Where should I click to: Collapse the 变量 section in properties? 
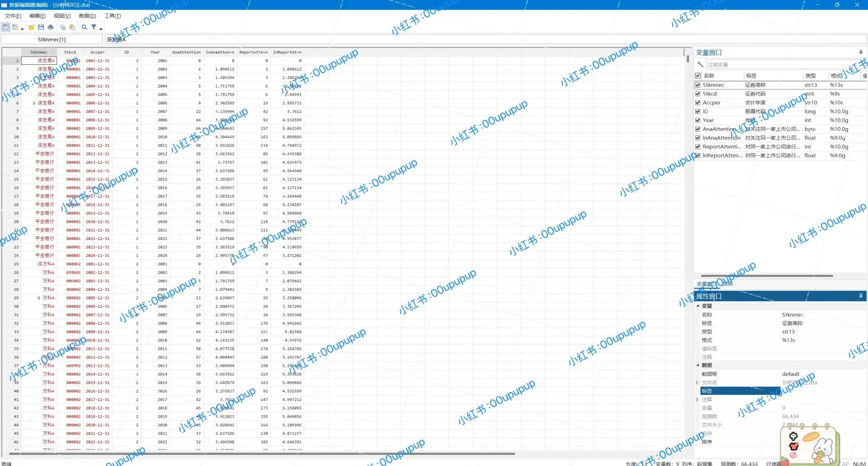tap(698, 306)
